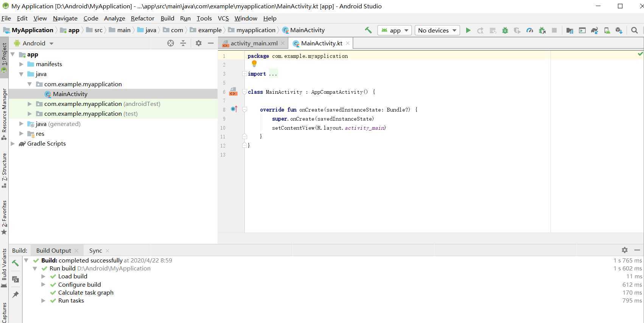The width and height of the screenshot is (644, 323).
Task: Open Project Structure icon in toolbar
Action: [x=569, y=30]
